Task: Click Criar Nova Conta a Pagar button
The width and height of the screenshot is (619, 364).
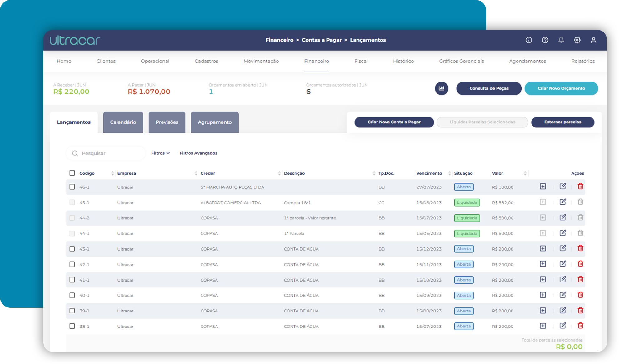Action: coord(394,122)
